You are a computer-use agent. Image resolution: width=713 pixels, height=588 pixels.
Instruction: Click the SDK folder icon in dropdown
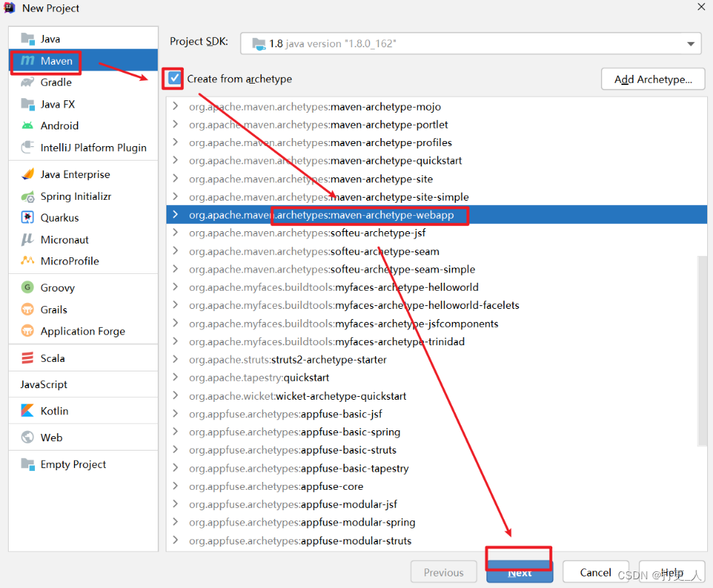pyautogui.click(x=259, y=44)
